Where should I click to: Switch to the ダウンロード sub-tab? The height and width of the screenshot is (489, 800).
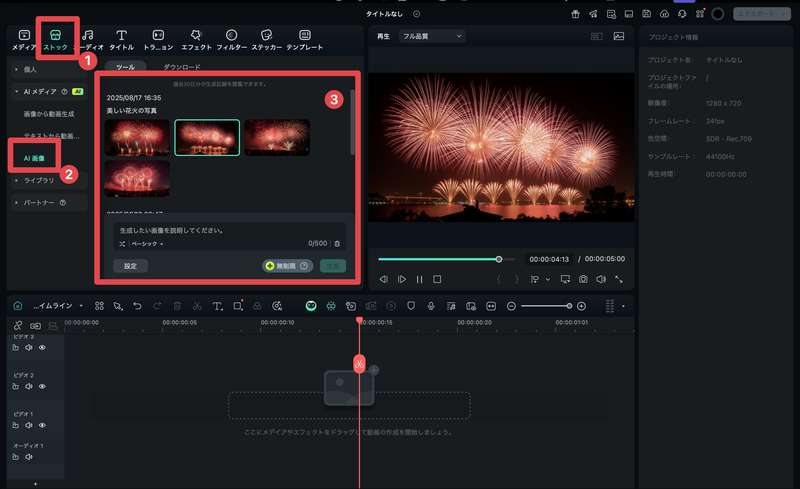click(x=182, y=67)
